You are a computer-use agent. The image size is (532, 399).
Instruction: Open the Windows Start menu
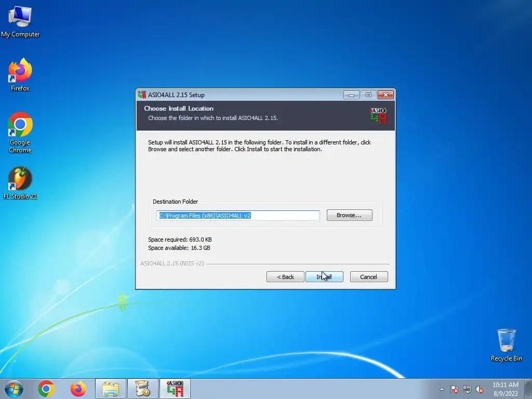tap(14, 389)
